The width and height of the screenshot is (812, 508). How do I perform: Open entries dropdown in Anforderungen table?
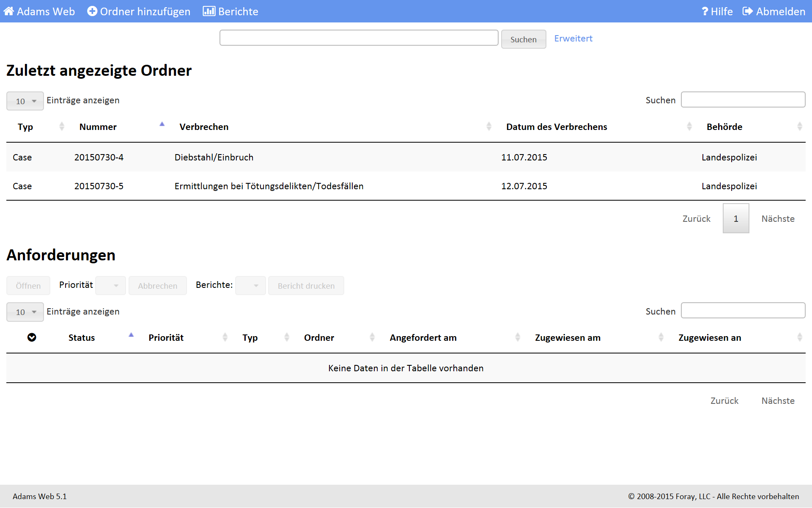[25, 312]
